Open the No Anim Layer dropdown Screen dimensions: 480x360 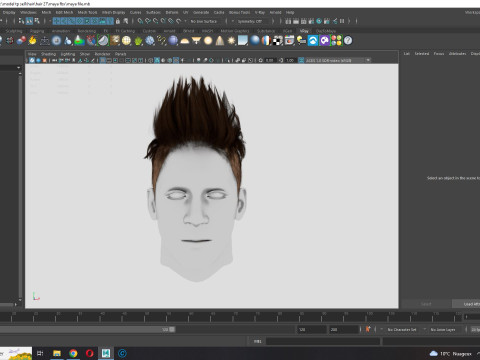click(444, 329)
